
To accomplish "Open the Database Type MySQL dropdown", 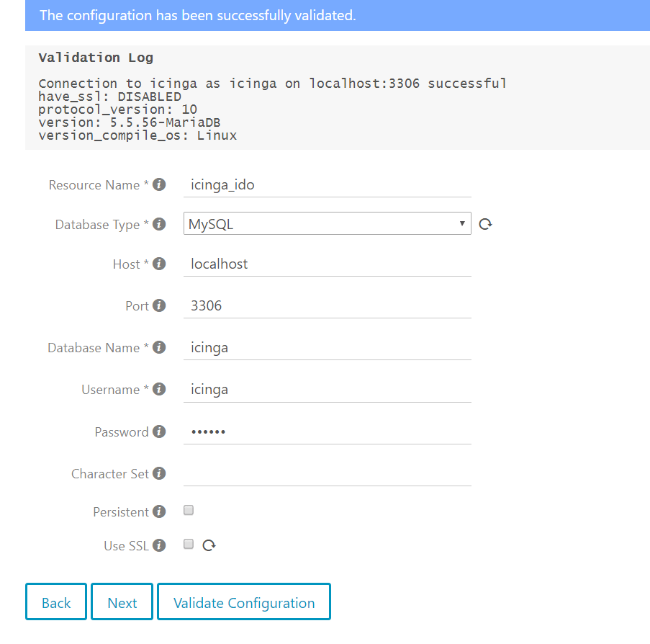I will coord(327,224).
